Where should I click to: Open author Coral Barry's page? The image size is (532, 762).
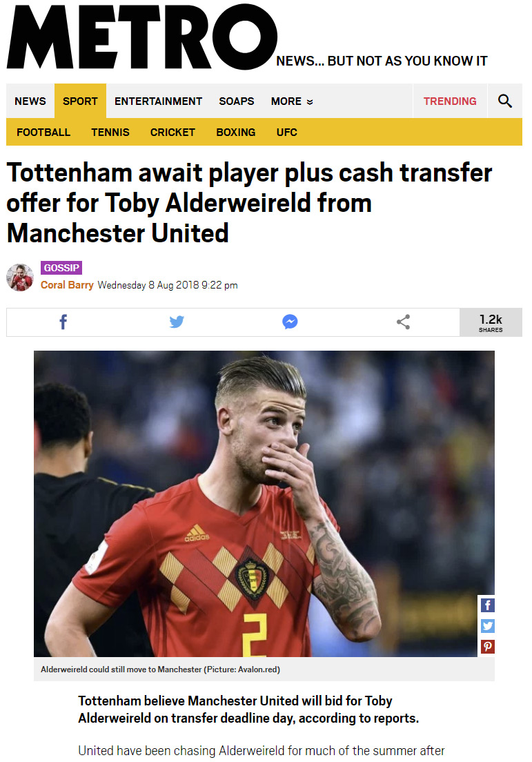(x=67, y=285)
